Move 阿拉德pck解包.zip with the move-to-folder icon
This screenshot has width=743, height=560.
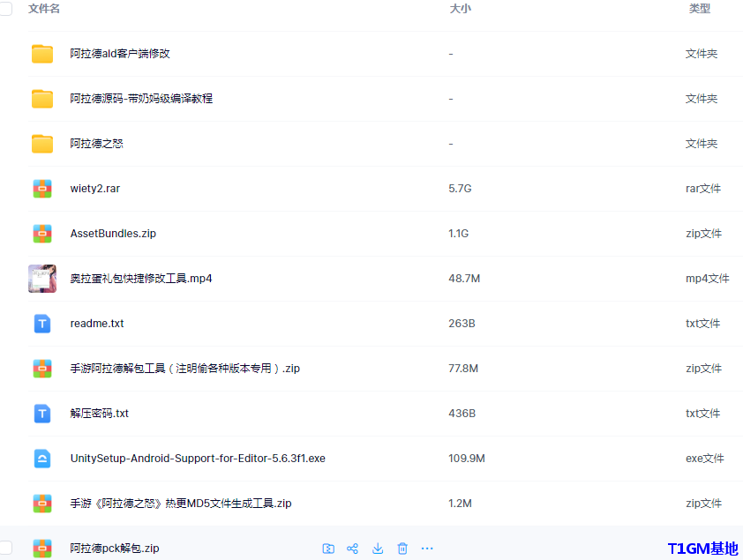click(x=328, y=549)
